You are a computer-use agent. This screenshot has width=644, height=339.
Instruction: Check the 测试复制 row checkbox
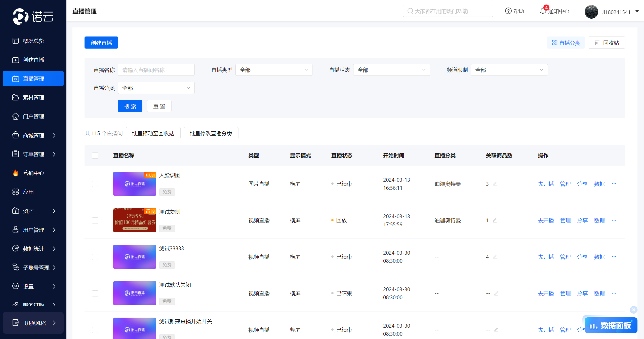[95, 220]
